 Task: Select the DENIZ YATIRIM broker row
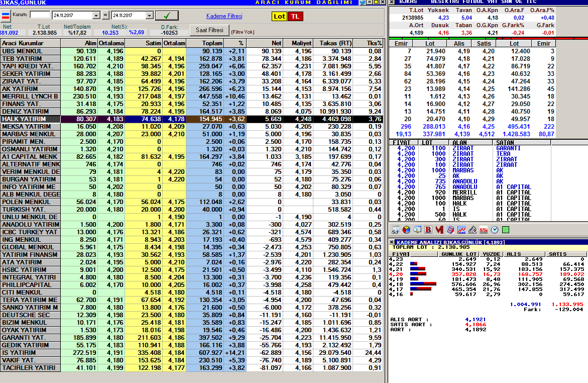coord(192,112)
